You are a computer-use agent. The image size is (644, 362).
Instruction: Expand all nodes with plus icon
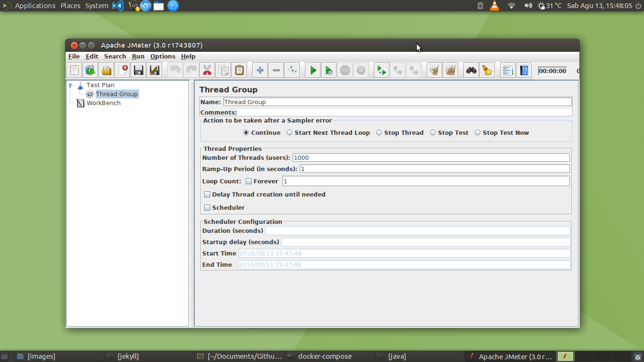click(260, 70)
